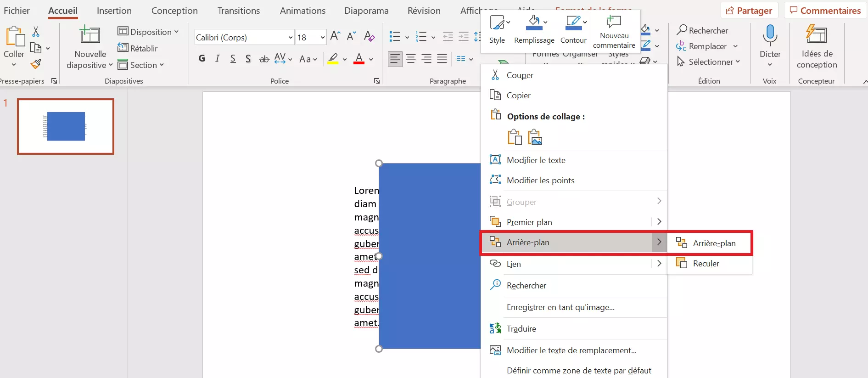Increase font size with large A icon
The width and height of the screenshot is (868, 378).
[x=336, y=36]
